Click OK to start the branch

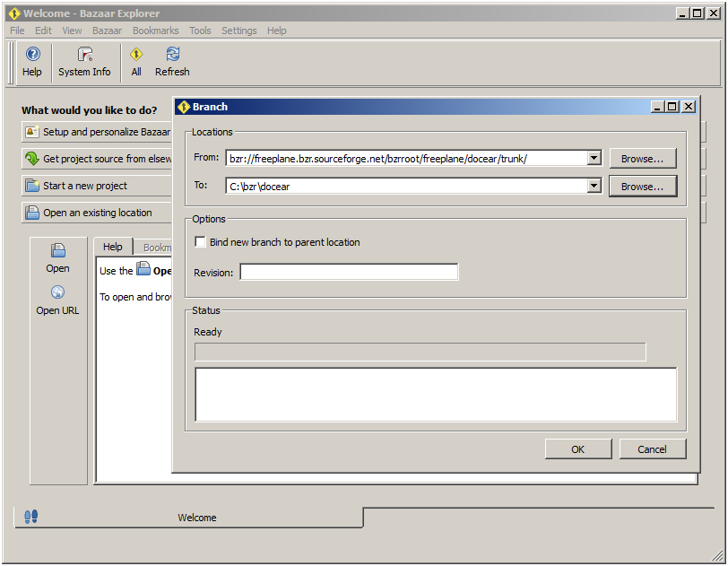pos(578,449)
